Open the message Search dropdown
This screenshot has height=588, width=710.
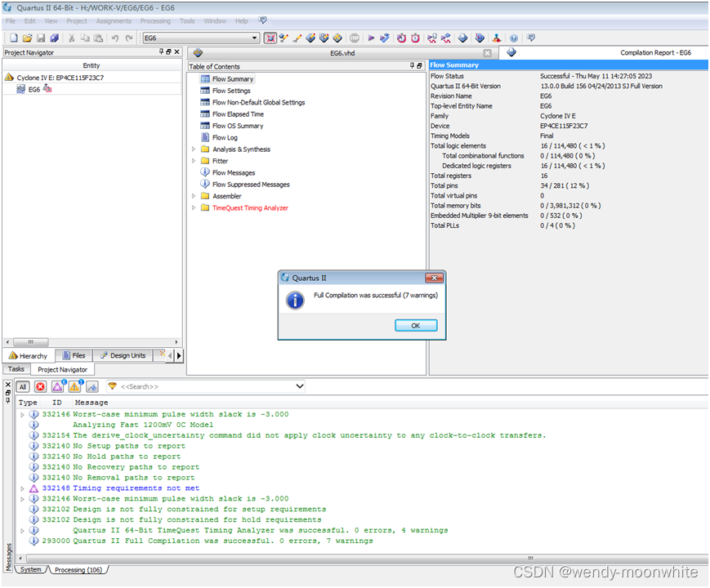coord(298,386)
